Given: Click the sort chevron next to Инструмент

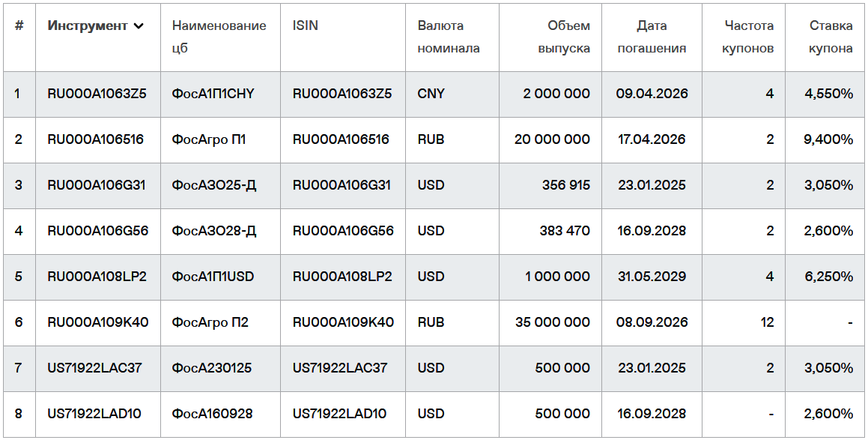Looking at the screenshot, I should click(139, 26).
